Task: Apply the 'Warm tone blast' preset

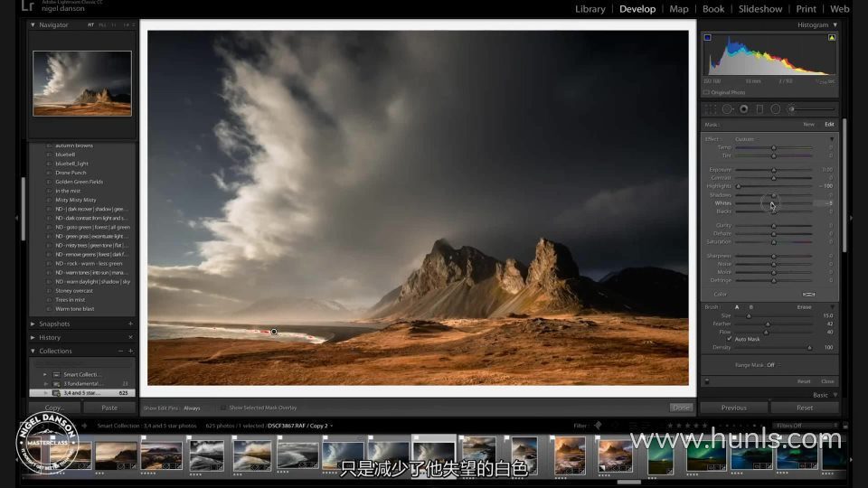Action: (x=75, y=309)
